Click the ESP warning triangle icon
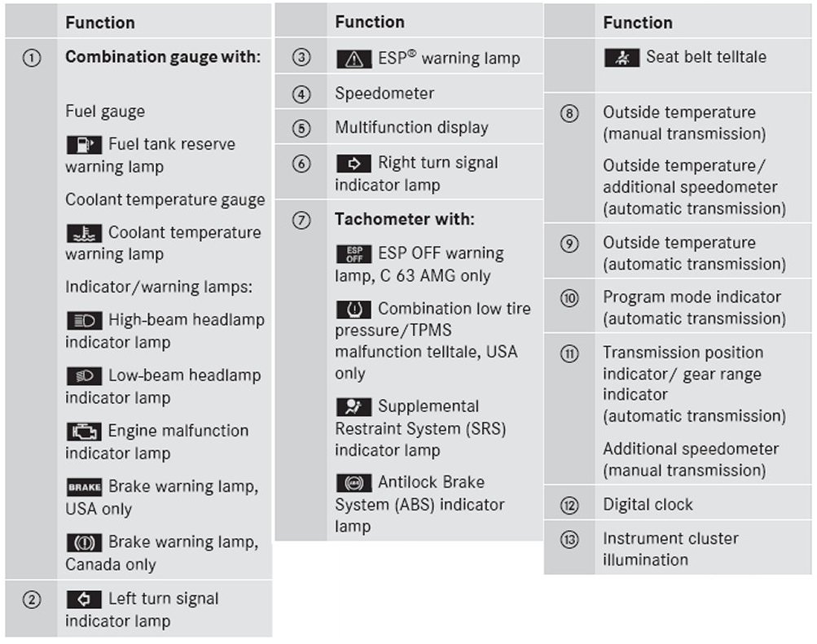 coord(354,59)
